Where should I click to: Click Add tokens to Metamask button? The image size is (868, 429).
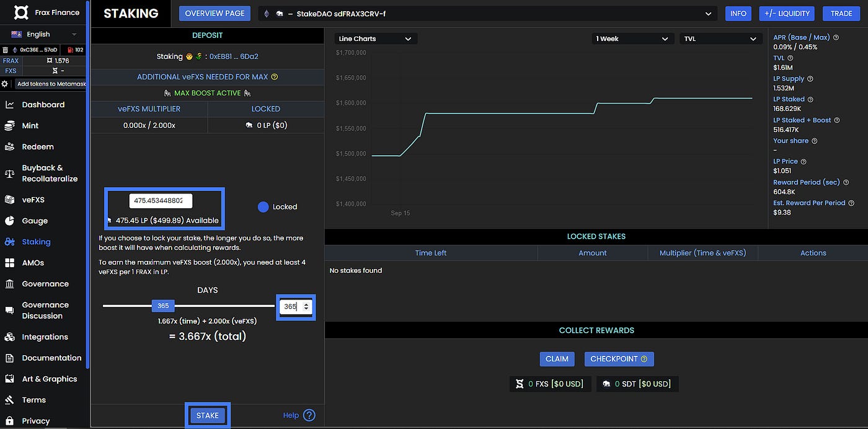pyautogui.click(x=51, y=84)
